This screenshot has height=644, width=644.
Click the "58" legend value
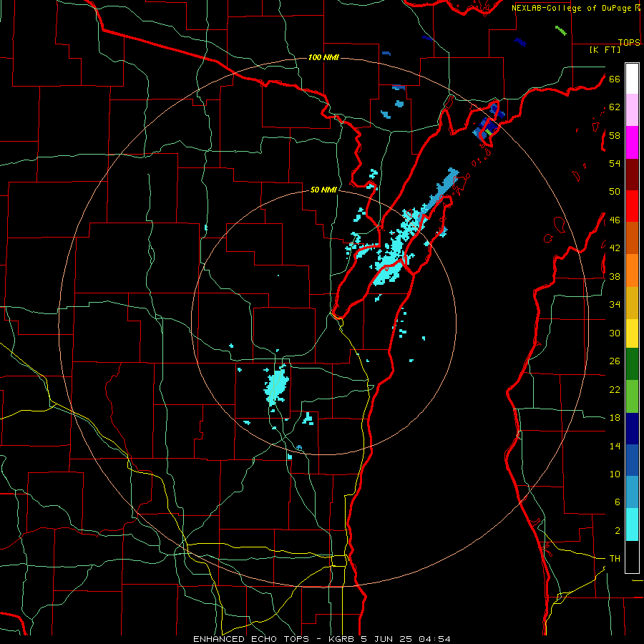click(615, 135)
